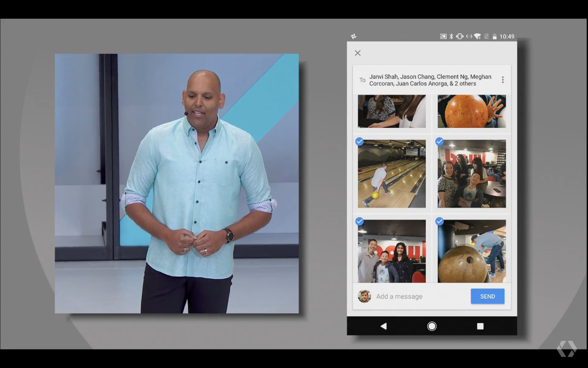Viewport: 588px width, 368px height.
Task: Click the recipients list starting Janvi Shah
Action: click(430, 80)
